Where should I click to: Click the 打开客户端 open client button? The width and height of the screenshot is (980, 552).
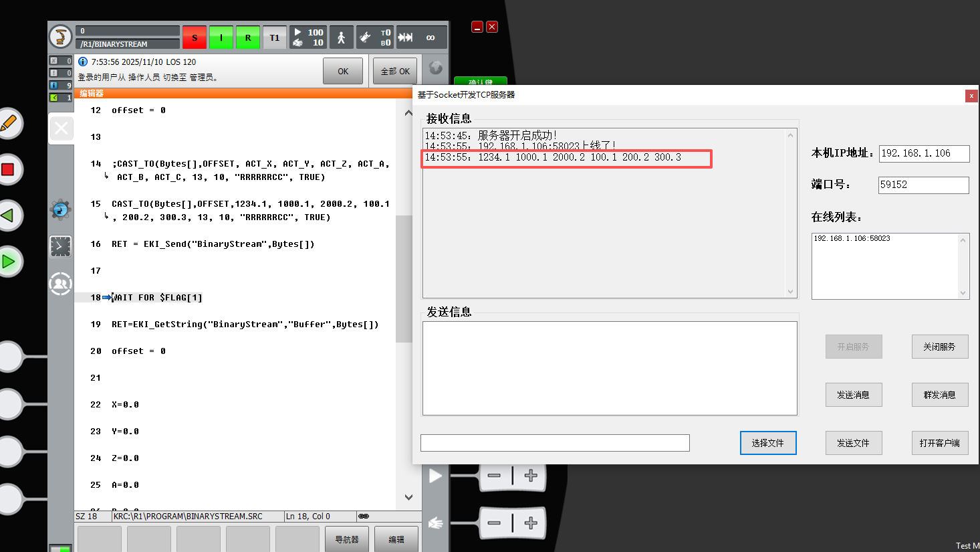[940, 443]
